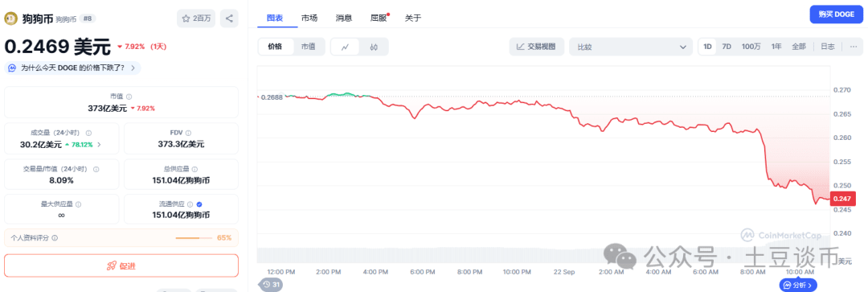Click the Dogecoin logo icon

(x=11, y=19)
